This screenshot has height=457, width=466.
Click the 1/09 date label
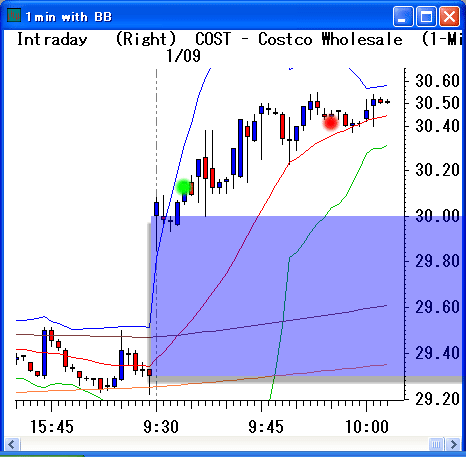tap(183, 56)
